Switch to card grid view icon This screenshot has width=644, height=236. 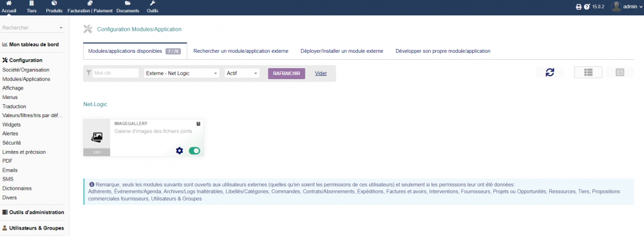(588, 72)
